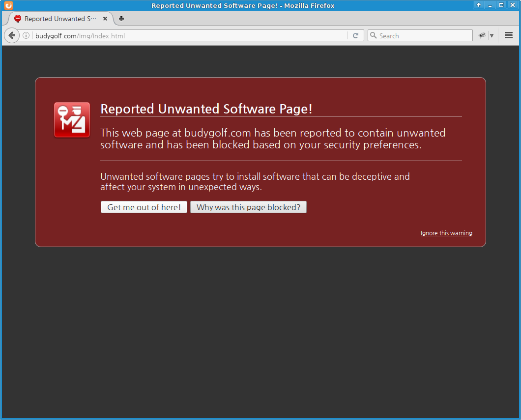Maximize the Firefox window
The width and height of the screenshot is (521, 420).
[x=501, y=5]
